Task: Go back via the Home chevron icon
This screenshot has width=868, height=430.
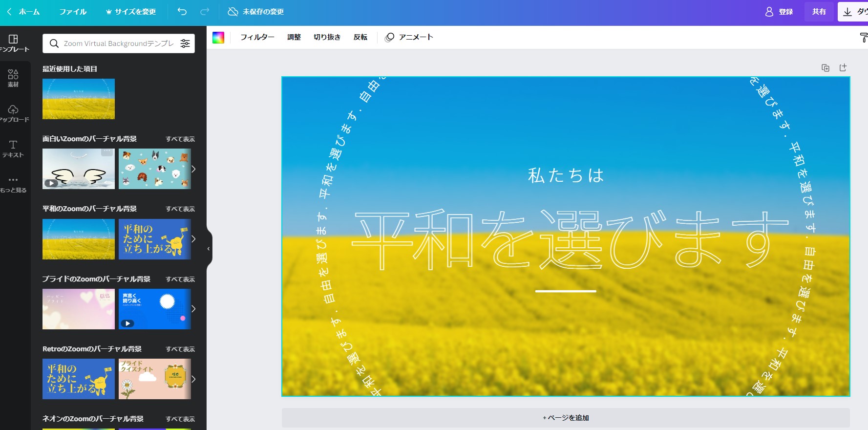Action: tap(9, 11)
